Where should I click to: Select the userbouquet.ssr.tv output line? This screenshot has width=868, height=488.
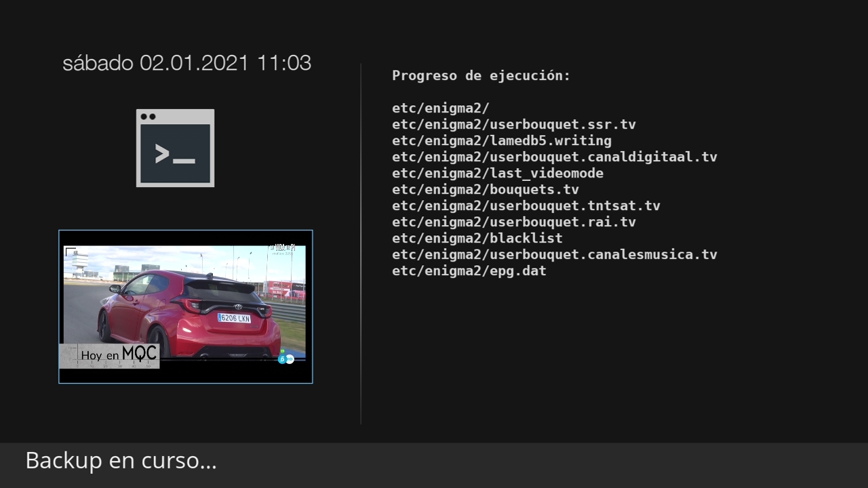(x=513, y=125)
